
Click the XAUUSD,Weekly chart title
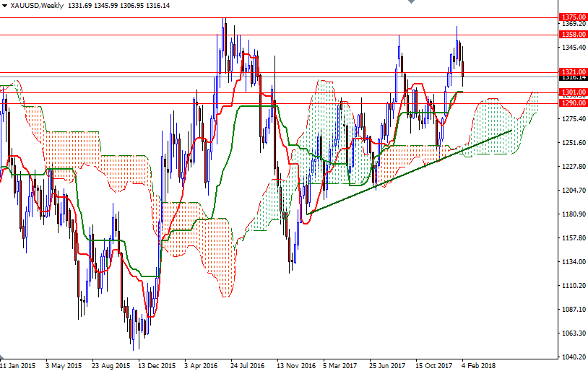[x=37, y=6]
